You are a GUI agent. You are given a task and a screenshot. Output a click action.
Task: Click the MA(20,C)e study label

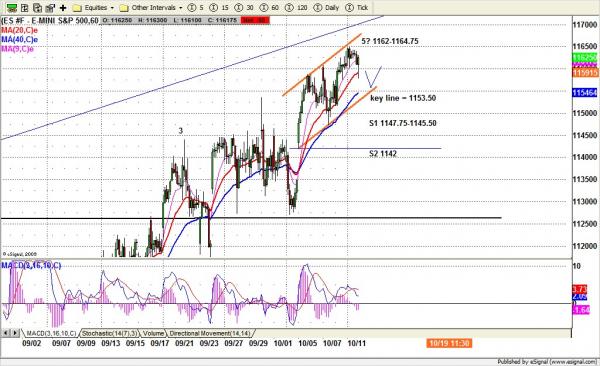[x=19, y=30]
